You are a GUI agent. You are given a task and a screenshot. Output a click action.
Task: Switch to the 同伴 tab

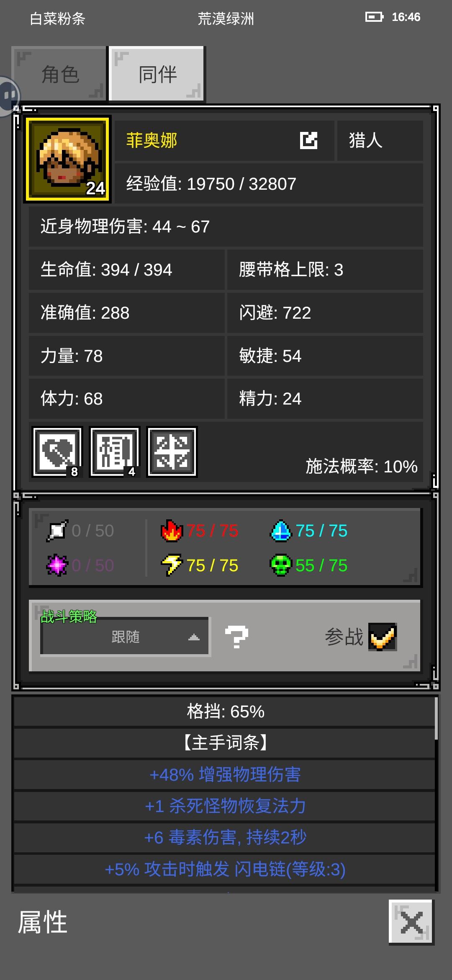157,74
